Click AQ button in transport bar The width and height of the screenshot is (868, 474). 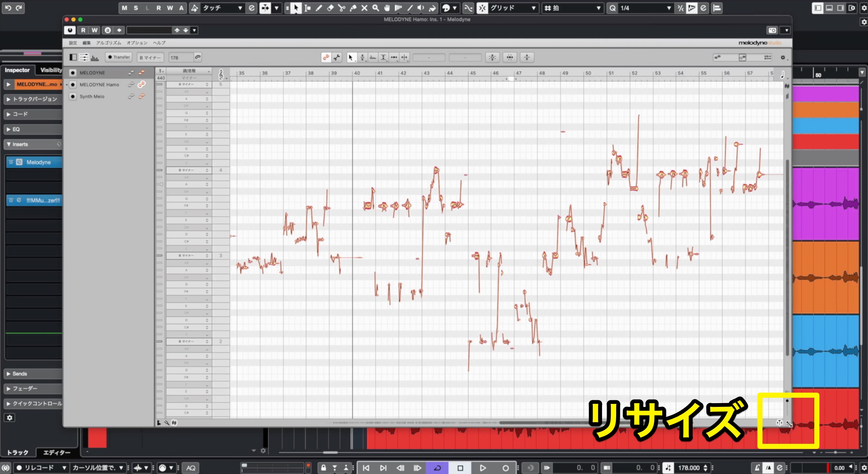tap(191, 468)
